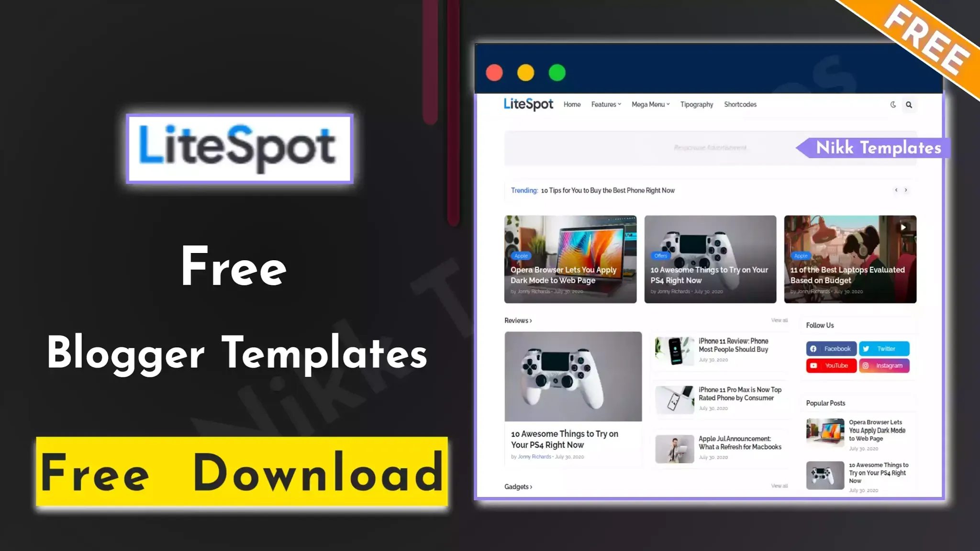Click the red macOS window control button
The height and width of the screenshot is (551, 980).
pyautogui.click(x=494, y=73)
